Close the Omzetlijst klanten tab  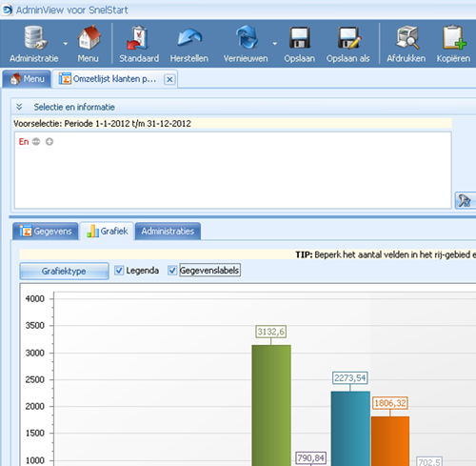tap(169, 79)
